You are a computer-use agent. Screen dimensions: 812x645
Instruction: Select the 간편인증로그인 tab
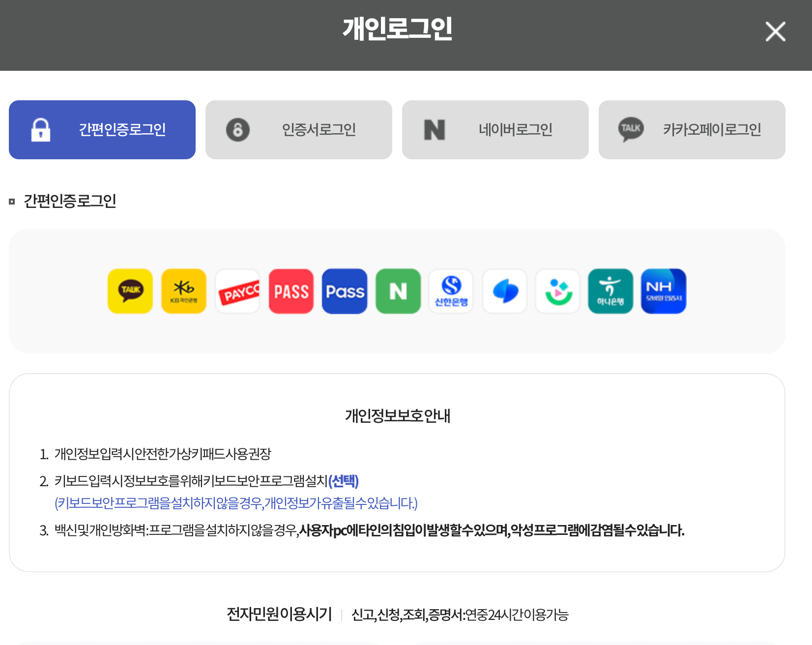coord(102,129)
